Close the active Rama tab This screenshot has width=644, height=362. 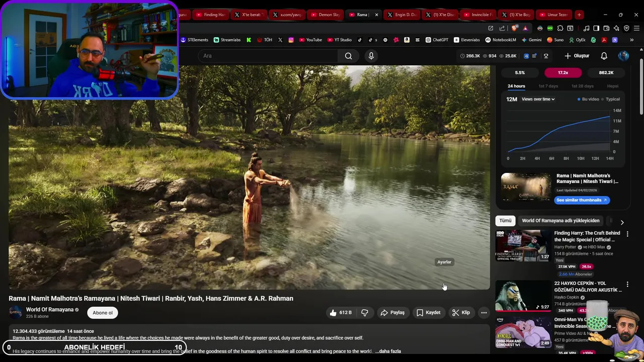[x=376, y=15]
